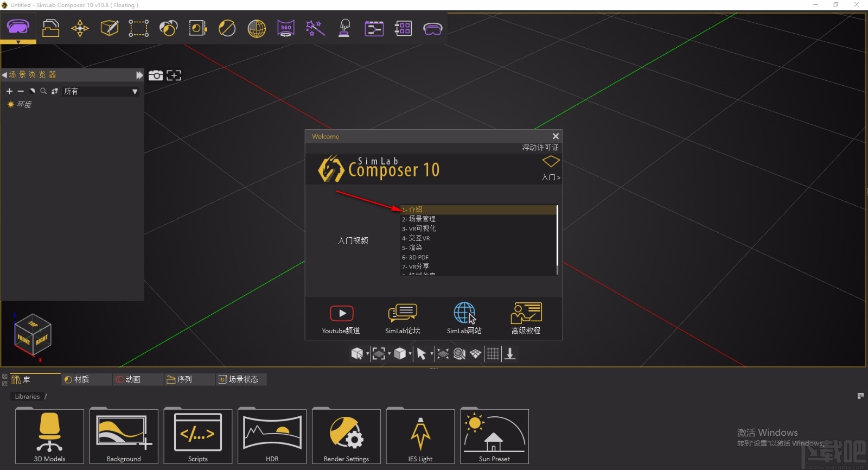
Task: Click the render camera frame icon
Action: (x=197, y=28)
